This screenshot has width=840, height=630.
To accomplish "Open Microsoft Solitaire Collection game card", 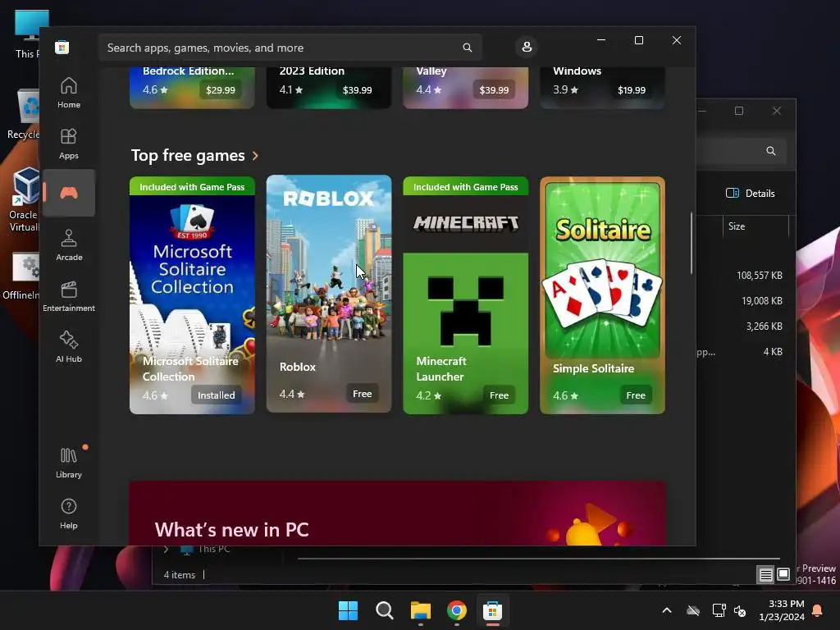I will [x=192, y=295].
